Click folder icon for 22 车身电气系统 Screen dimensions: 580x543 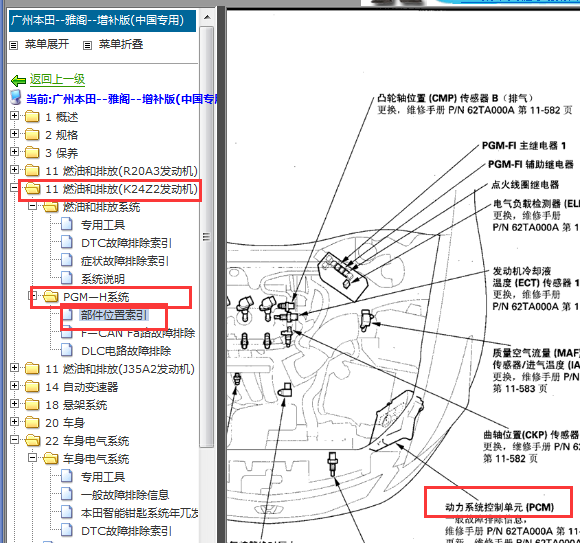pyautogui.click(x=33, y=441)
